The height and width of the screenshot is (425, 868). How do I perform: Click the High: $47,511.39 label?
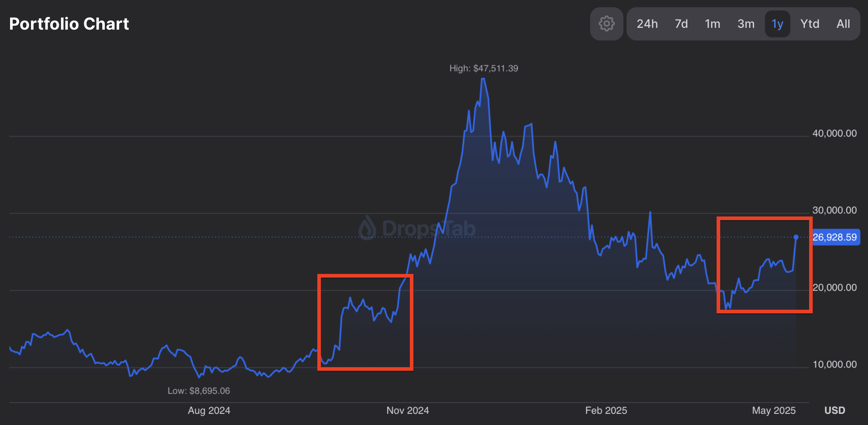484,68
